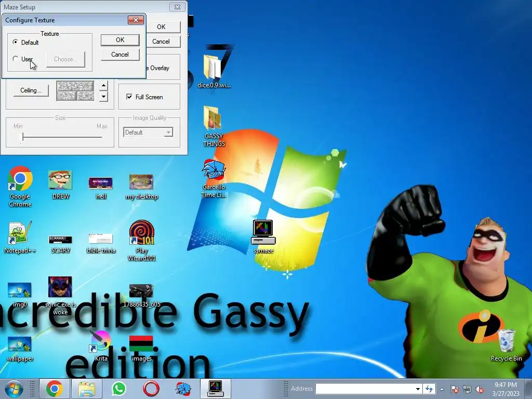Open the Windows Start menu
The width and height of the screenshot is (532, 399).
14,389
